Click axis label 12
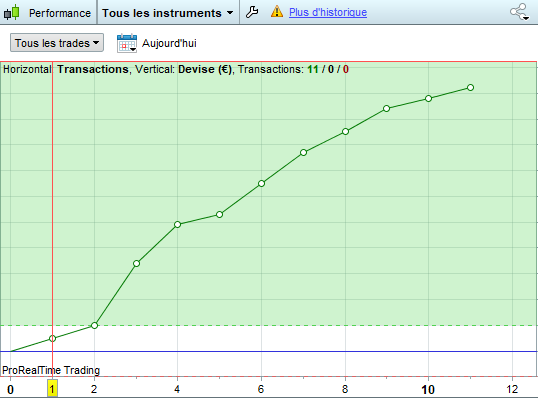 tap(512, 389)
